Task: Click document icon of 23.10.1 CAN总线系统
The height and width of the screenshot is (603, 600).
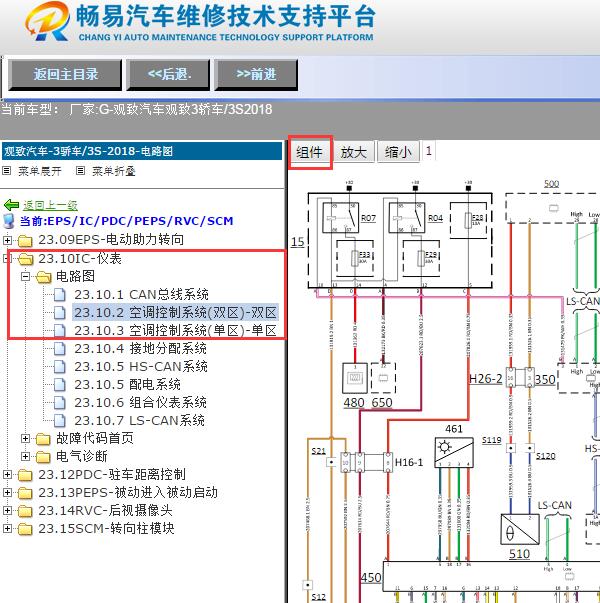Action: [60, 295]
